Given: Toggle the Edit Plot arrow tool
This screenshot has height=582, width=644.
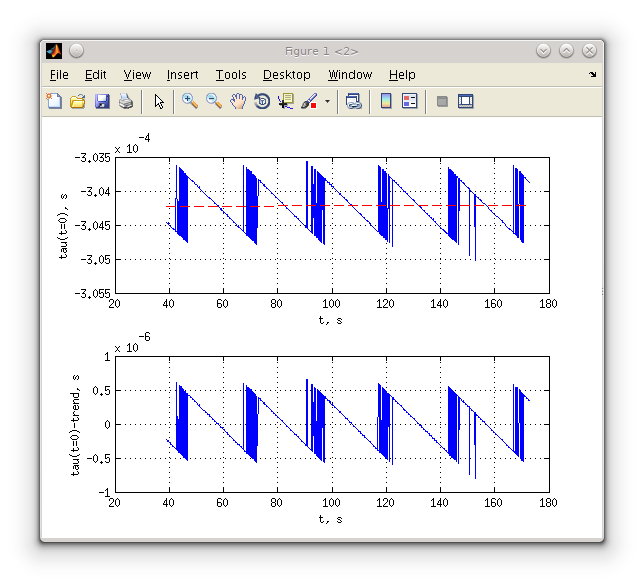Looking at the screenshot, I should [158, 101].
